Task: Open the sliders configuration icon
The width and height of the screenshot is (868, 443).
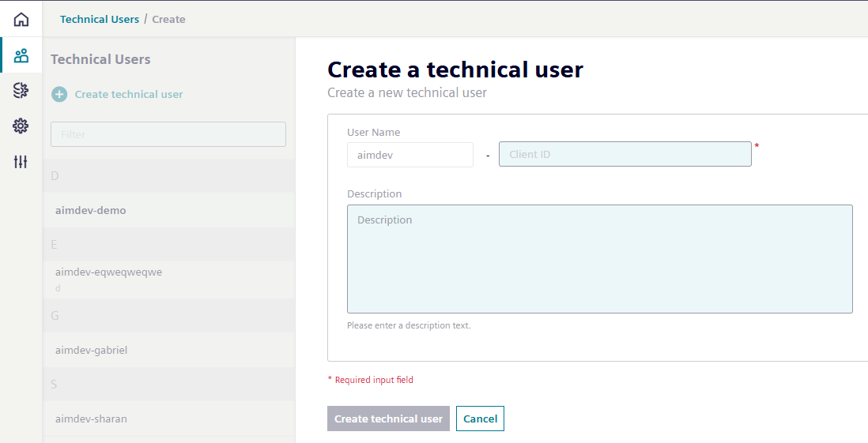Action: click(x=21, y=162)
